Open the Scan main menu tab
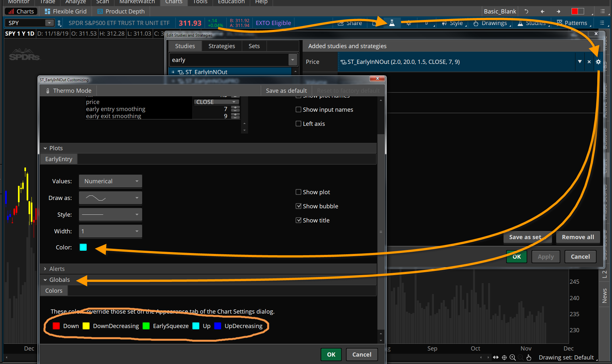Viewport: 612px width, 364px height. [102, 2]
